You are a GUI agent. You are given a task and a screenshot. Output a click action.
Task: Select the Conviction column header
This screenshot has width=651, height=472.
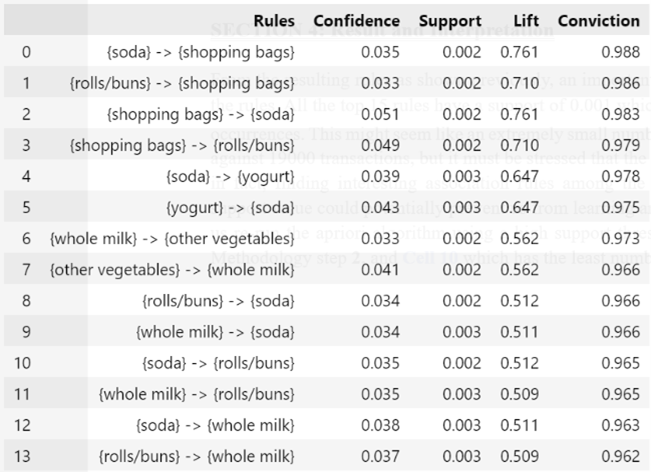[599, 21]
